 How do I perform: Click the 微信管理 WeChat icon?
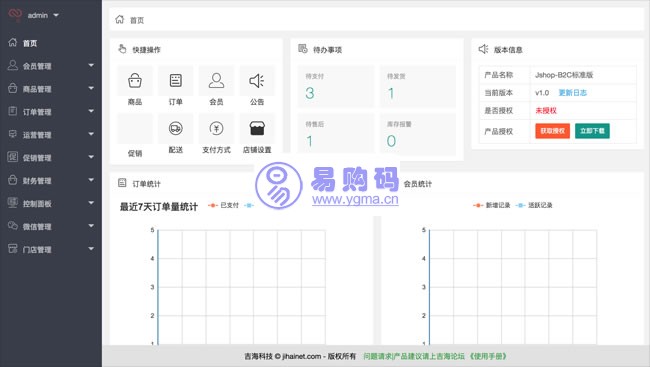pyautogui.click(x=12, y=226)
